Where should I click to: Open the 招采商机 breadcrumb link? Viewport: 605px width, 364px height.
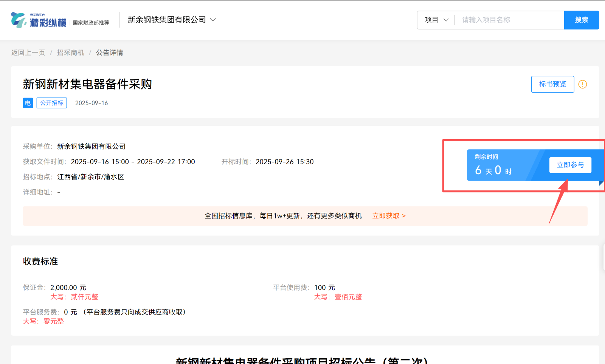(70, 53)
